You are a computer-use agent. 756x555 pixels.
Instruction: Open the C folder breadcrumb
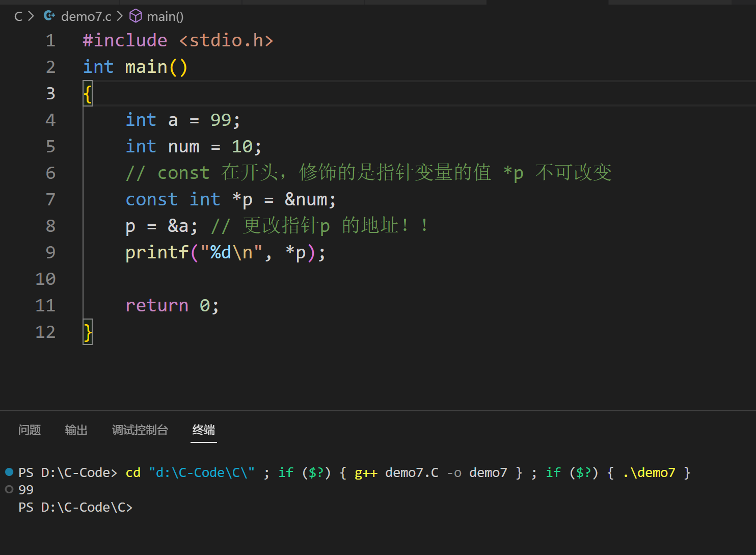tap(18, 16)
